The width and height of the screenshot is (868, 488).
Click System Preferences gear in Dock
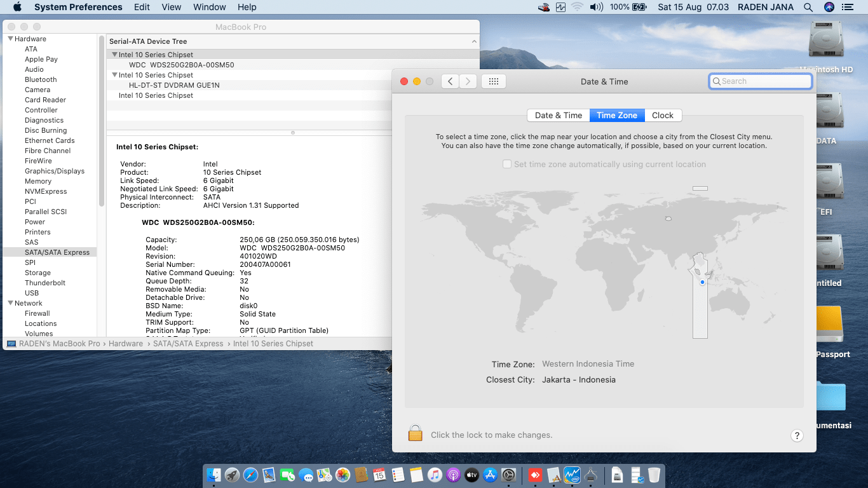pyautogui.click(x=509, y=475)
